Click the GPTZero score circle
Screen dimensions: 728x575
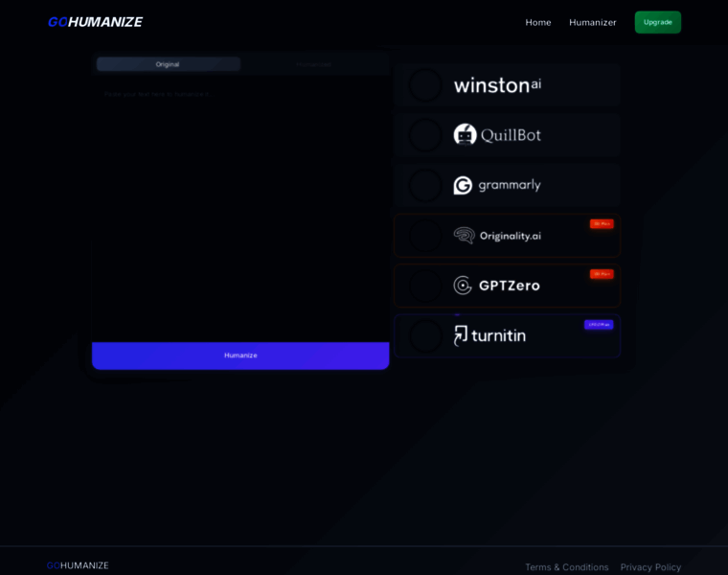[425, 286]
